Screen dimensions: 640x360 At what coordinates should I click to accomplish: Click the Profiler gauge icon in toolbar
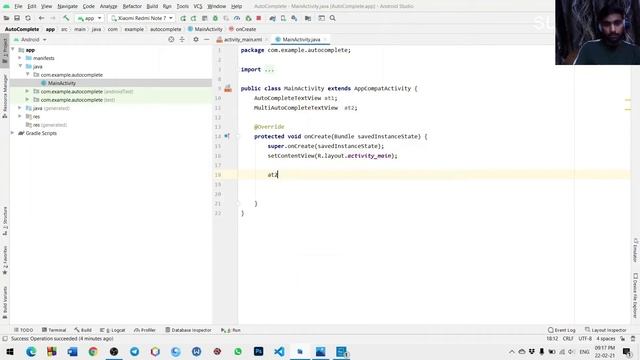pyautogui.click(x=237, y=18)
